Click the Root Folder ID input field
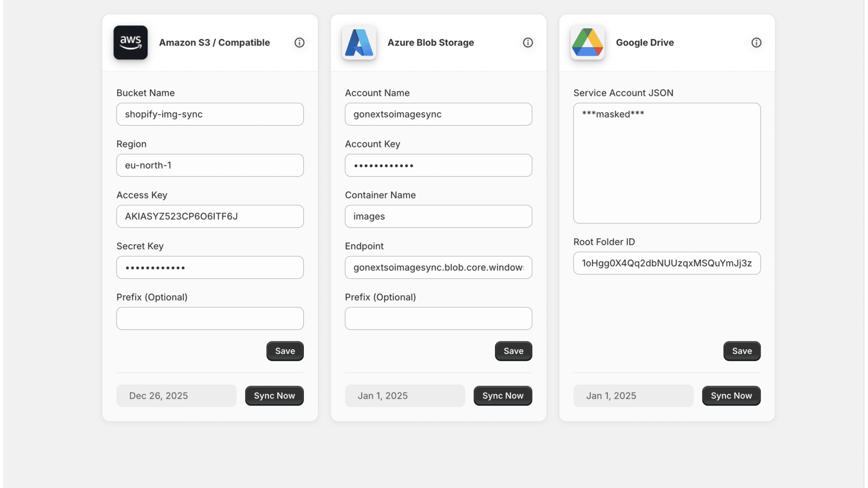 667,263
